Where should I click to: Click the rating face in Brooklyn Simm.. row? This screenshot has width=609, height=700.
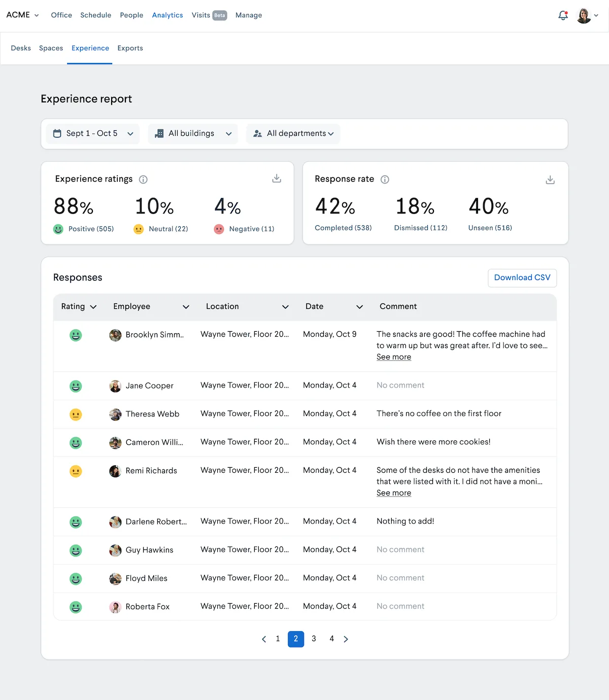[76, 335]
